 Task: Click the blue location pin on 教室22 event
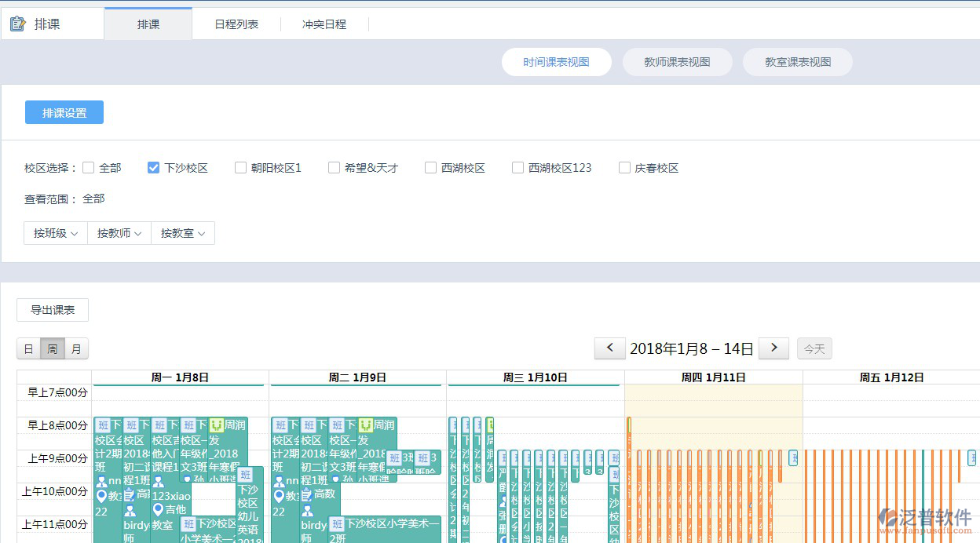[101, 496]
